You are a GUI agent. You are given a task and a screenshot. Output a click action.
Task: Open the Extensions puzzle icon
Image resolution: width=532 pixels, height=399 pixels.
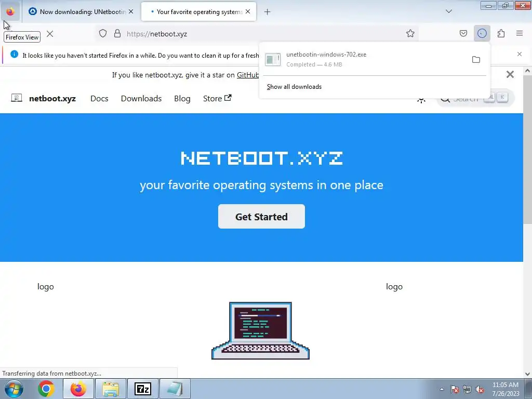(501, 33)
